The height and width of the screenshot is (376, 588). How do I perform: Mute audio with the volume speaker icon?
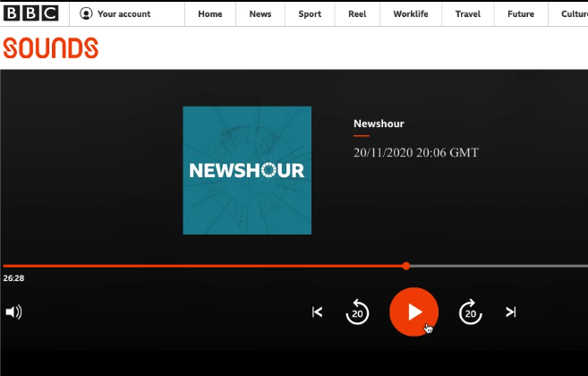pyautogui.click(x=14, y=312)
